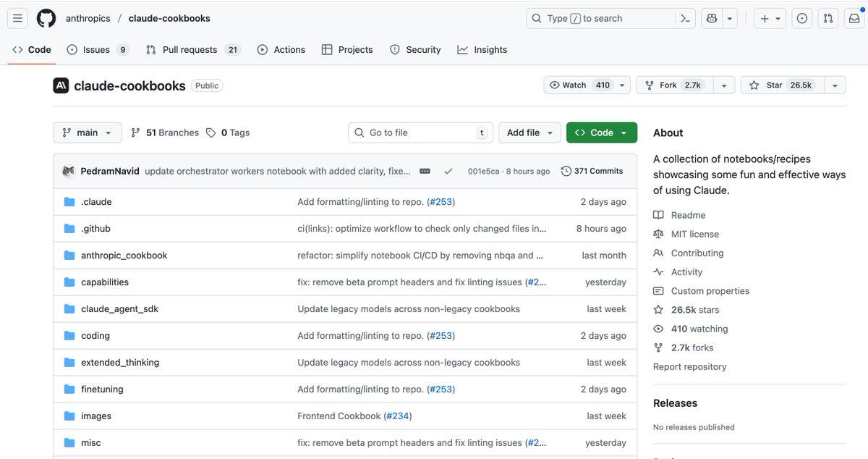868x459 pixels.
Task: Open the green Code dropdown button
Action: click(602, 132)
